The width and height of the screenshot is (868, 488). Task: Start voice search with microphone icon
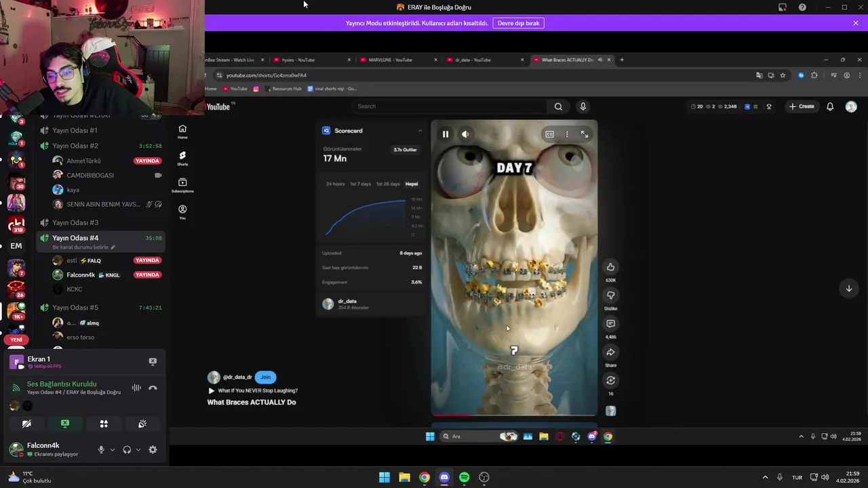(583, 106)
